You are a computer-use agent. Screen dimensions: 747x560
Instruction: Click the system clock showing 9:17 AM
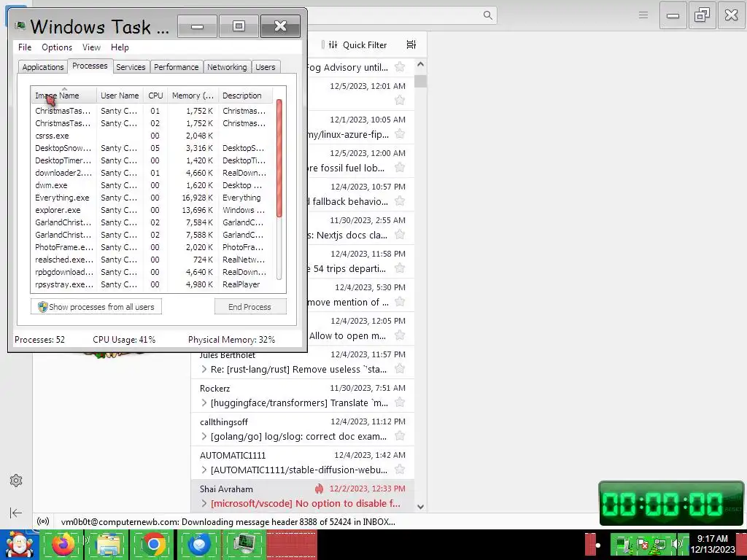click(713, 544)
